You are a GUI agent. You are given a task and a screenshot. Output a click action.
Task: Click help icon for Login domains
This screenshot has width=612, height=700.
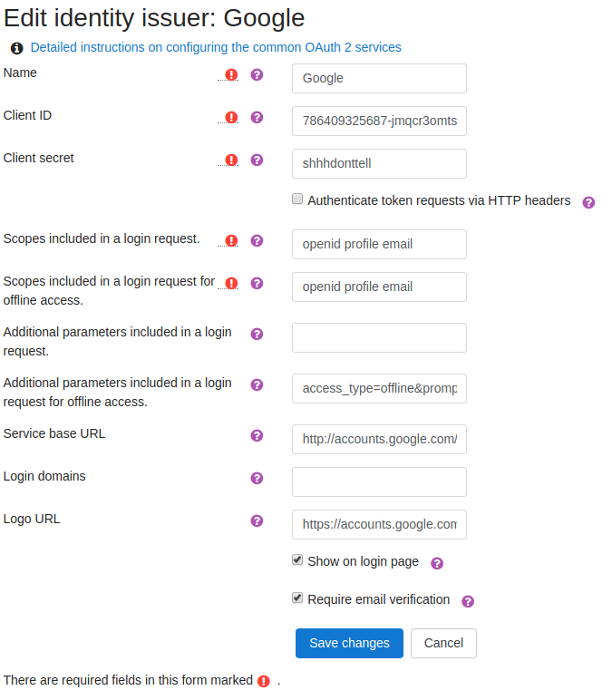(257, 478)
